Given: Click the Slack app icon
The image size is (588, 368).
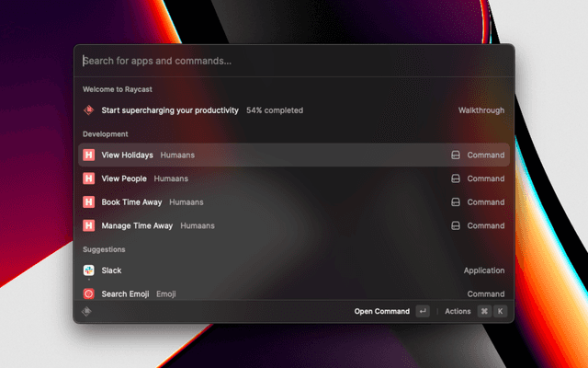Looking at the screenshot, I should (89, 270).
